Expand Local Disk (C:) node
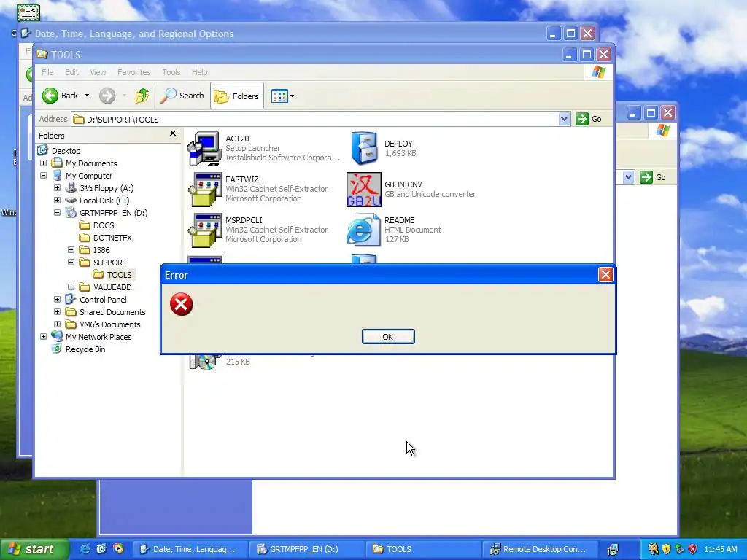The image size is (747, 560). click(57, 201)
